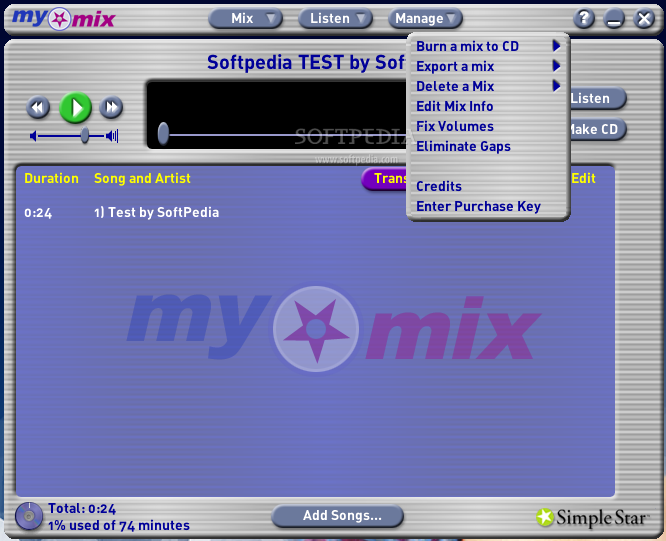
Task: Open the Mix dropdown menu
Action: [246, 19]
